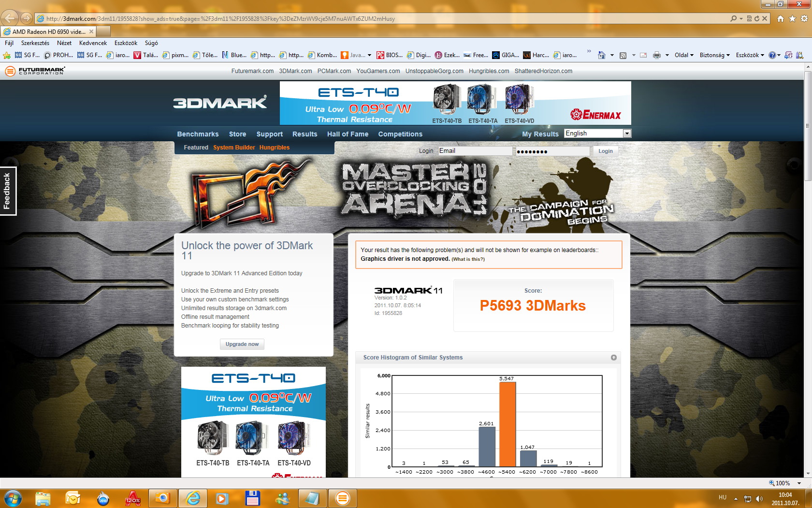This screenshot has height=508, width=812.
Task: Click the Hungribles orange link
Action: 275,148
